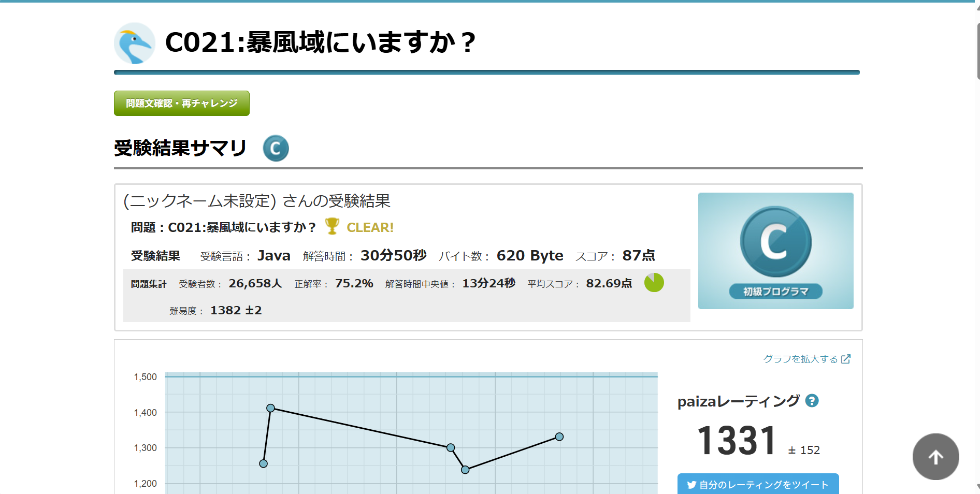This screenshot has height=494, width=980.
Task: Open the paizaレーティング help question icon
Action: (x=812, y=401)
